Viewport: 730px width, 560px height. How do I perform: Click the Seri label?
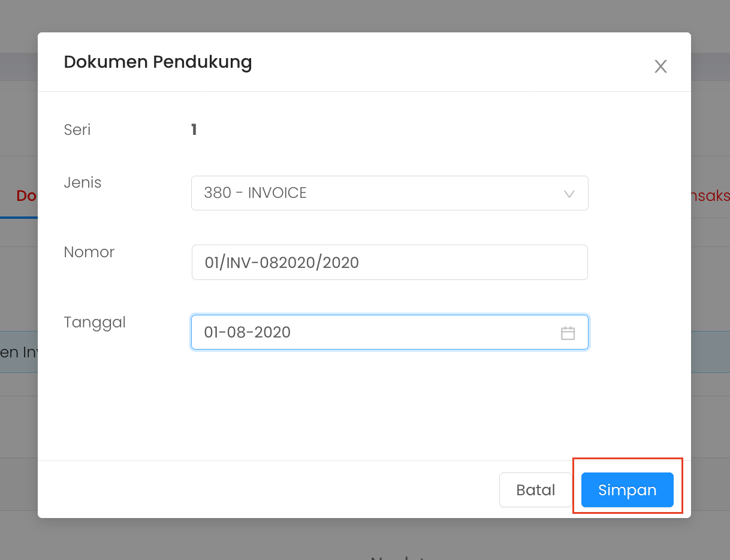[x=77, y=130]
